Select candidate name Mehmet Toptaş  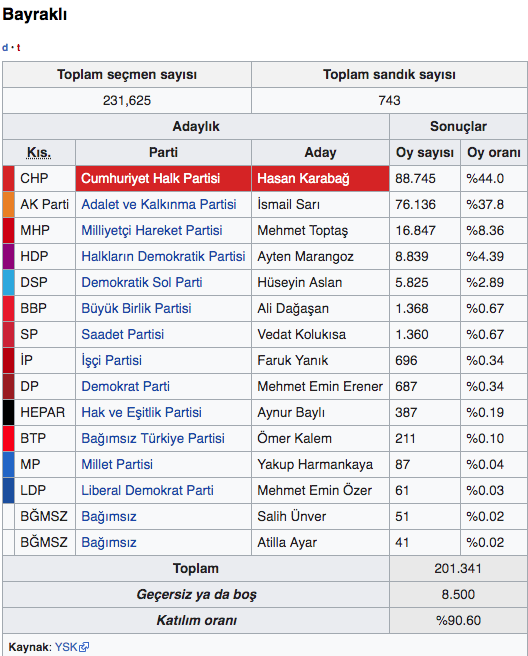click(x=302, y=231)
